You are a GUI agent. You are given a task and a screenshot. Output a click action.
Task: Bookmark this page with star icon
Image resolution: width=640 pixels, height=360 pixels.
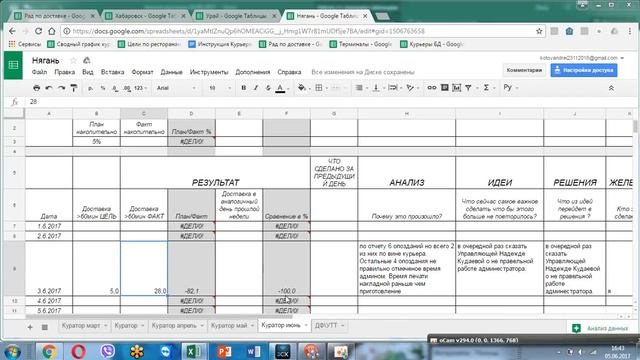[539, 31]
